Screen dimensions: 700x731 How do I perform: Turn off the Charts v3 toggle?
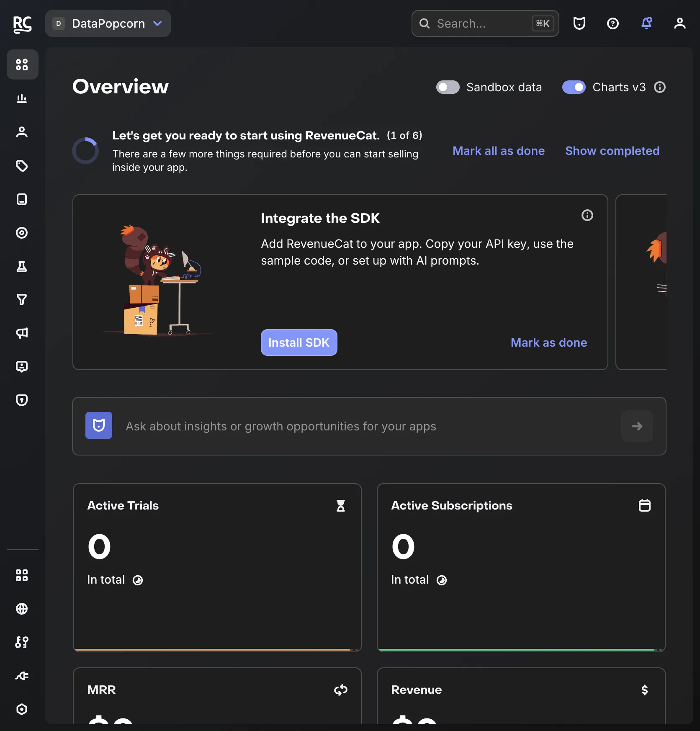coord(574,87)
